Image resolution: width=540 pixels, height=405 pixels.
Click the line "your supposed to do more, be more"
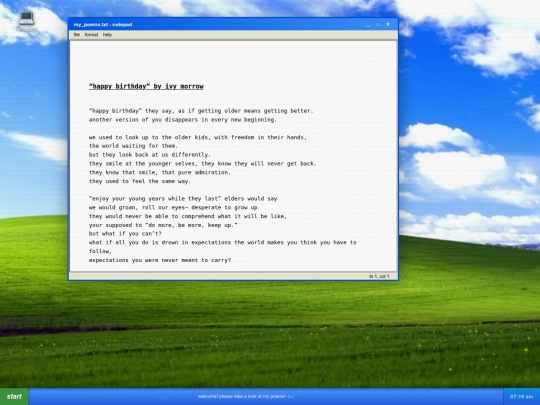coord(163,225)
